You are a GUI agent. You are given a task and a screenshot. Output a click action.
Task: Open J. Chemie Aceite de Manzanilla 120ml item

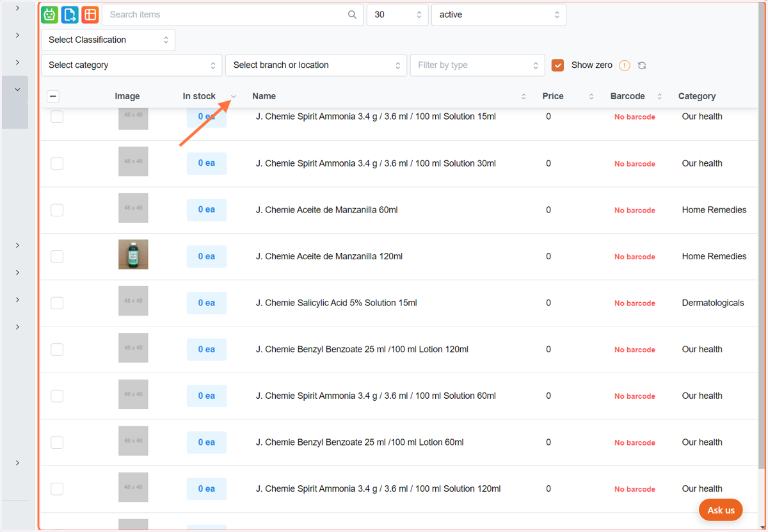point(330,256)
